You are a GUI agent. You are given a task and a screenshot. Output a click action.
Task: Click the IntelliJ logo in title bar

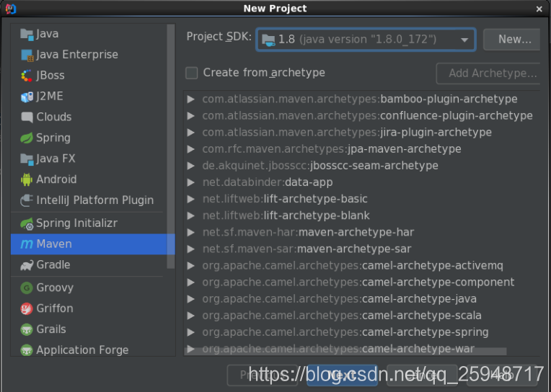click(x=11, y=9)
